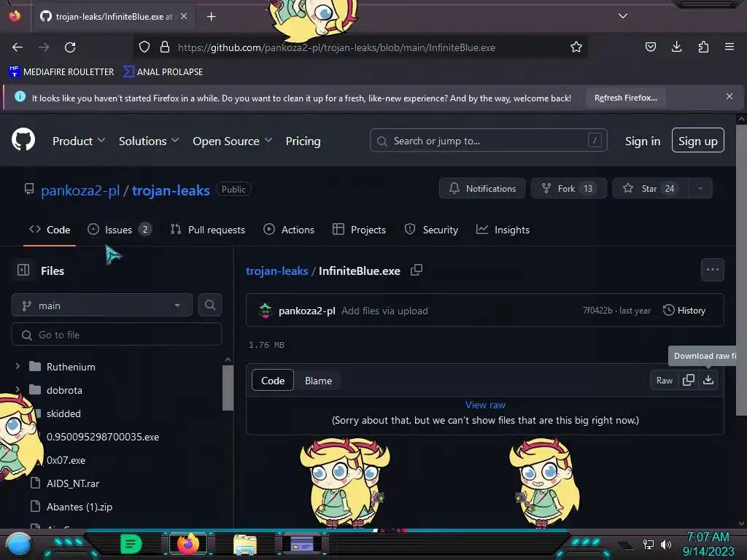Reload the page with the refresh icon
This screenshot has height=560, width=747.
coord(70,47)
